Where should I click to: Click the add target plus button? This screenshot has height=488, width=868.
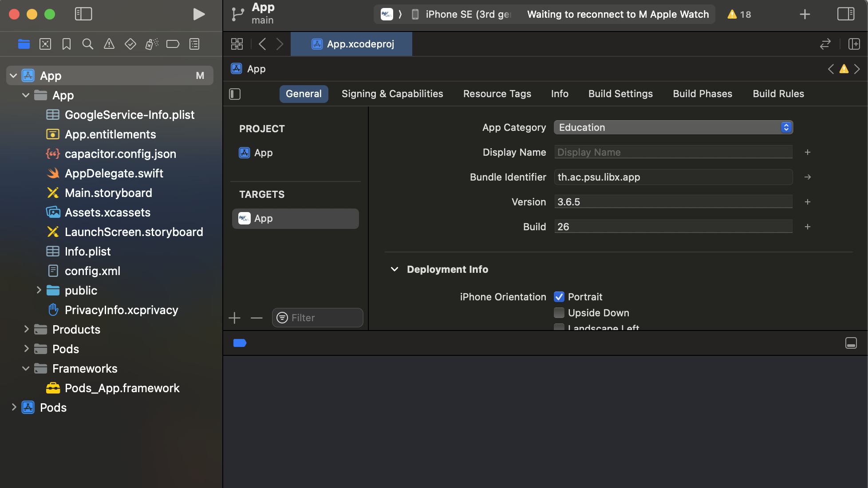pyautogui.click(x=234, y=318)
